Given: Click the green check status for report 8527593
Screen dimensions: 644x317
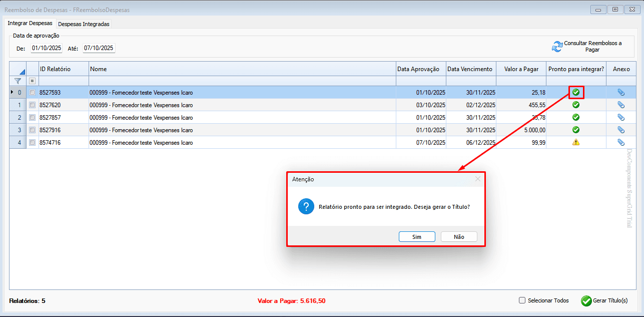Looking at the screenshot, I should click(576, 92).
